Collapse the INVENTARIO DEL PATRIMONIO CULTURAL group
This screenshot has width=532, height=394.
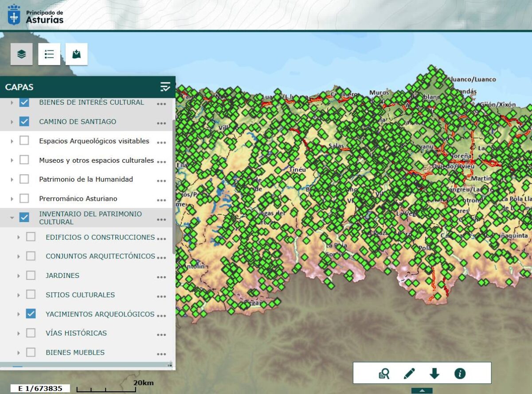(12, 218)
